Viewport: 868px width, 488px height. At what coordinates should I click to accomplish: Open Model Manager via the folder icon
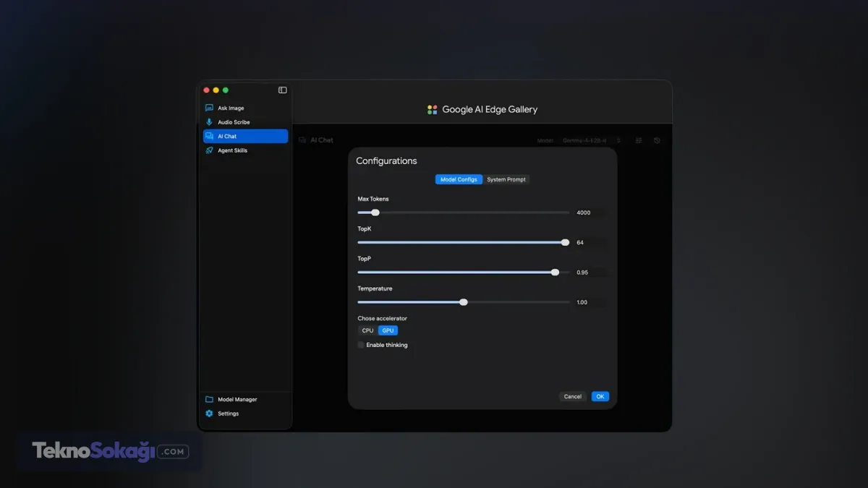click(209, 399)
